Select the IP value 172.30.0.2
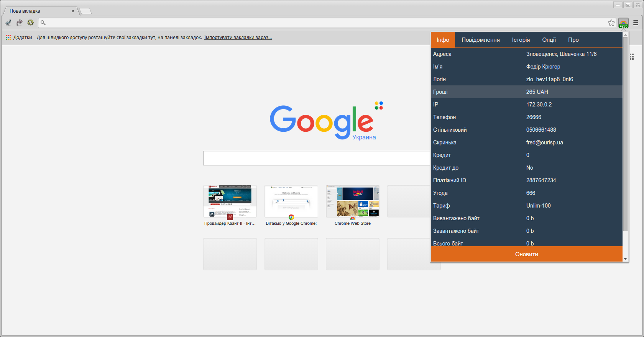The width and height of the screenshot is (644, 337). coord(539,105)
